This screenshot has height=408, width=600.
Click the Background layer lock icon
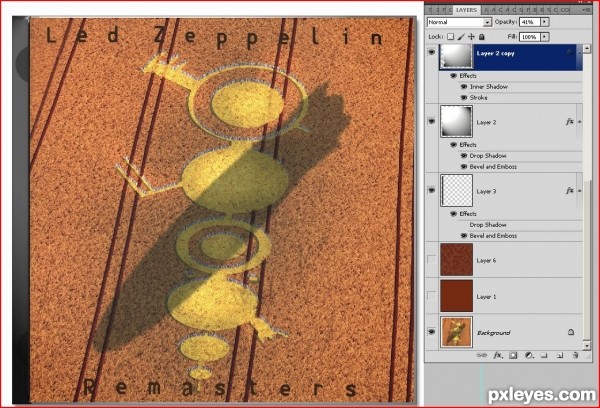(571, 332)
